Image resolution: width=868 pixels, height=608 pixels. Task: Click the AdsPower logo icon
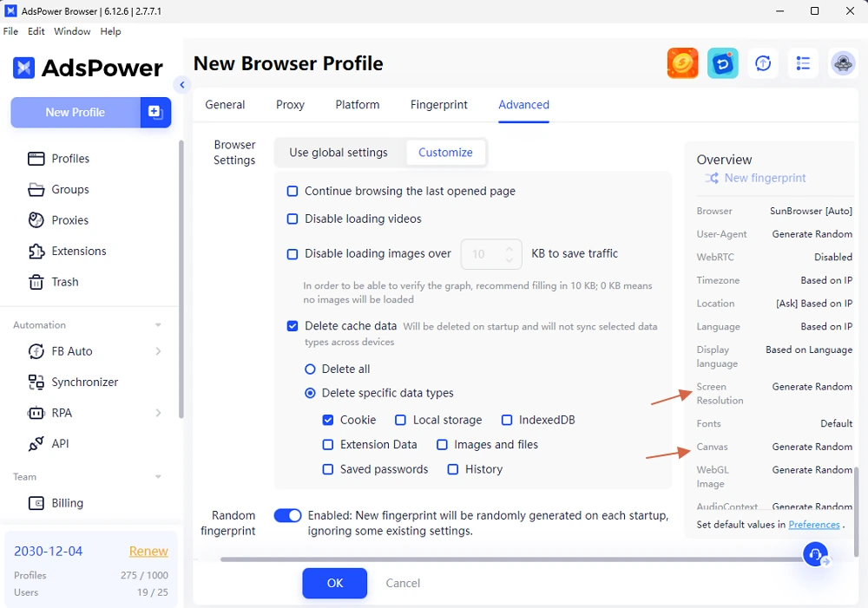(23, 68)
